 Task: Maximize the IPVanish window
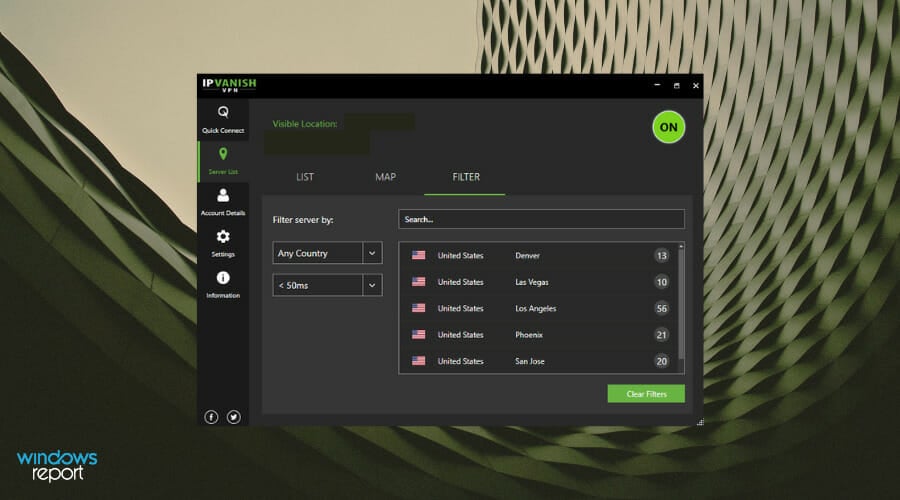(x=677, y=86)
